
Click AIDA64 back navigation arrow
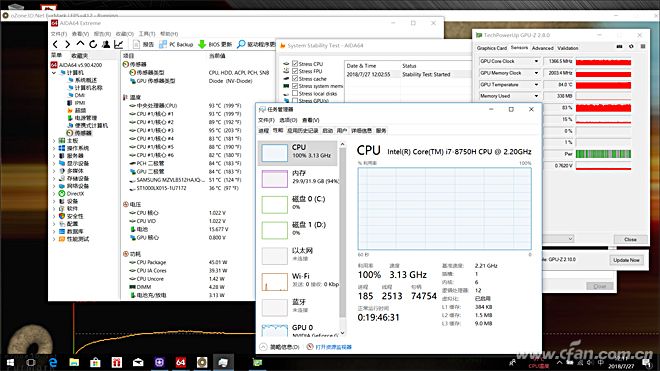pos(56,44)
